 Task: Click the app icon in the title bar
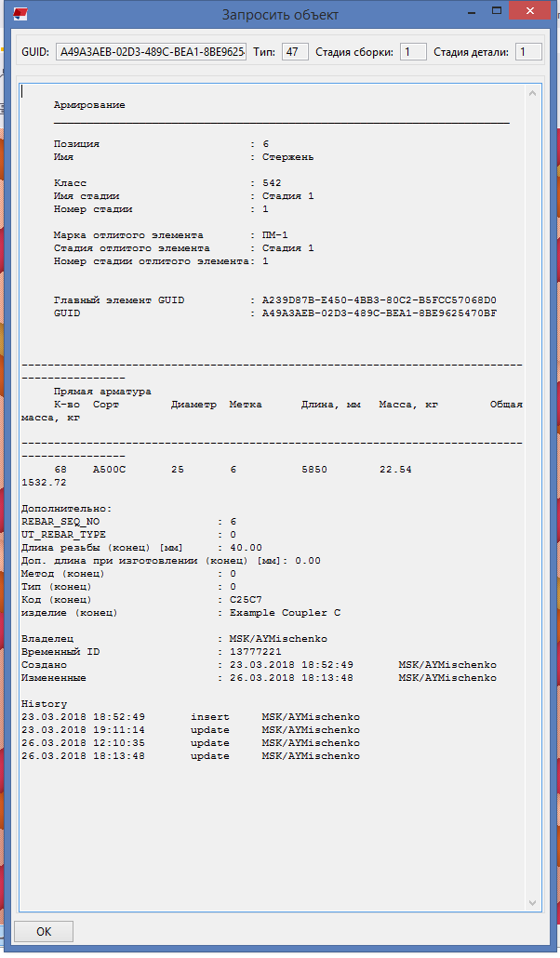pos(20,13)
